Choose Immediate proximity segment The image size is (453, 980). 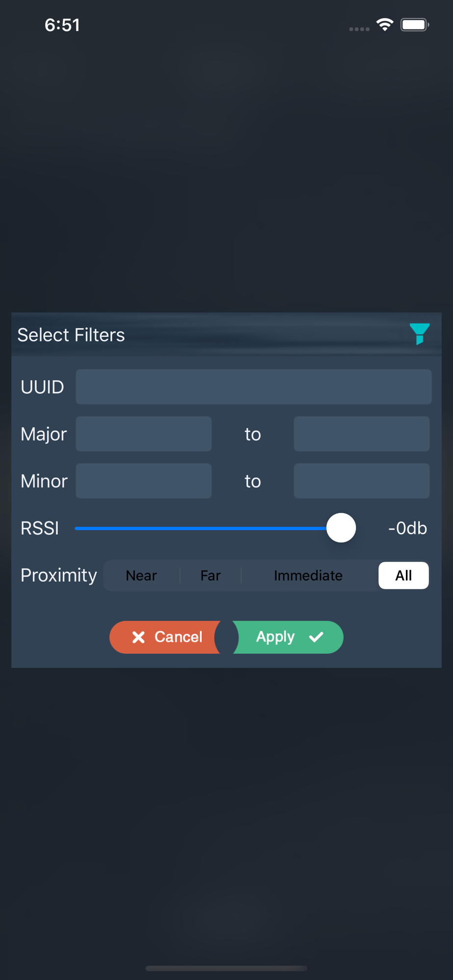tap(308, 575)
